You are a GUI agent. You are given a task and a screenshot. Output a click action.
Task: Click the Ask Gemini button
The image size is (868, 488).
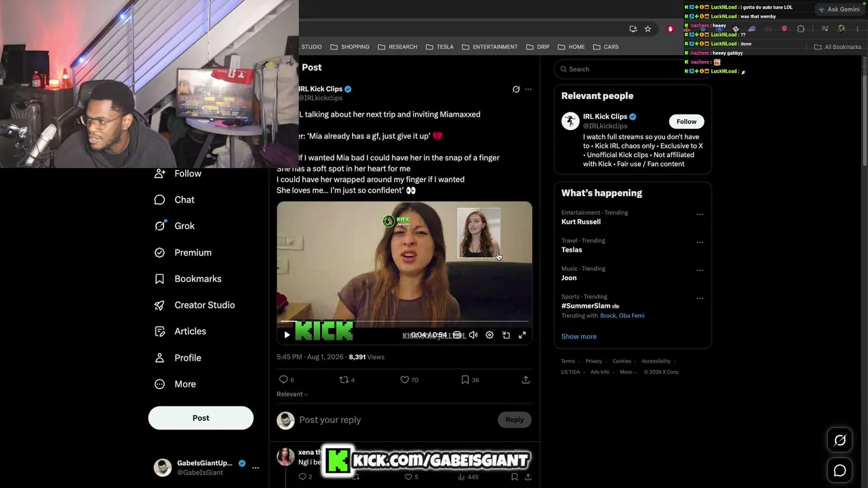point(839,9)
